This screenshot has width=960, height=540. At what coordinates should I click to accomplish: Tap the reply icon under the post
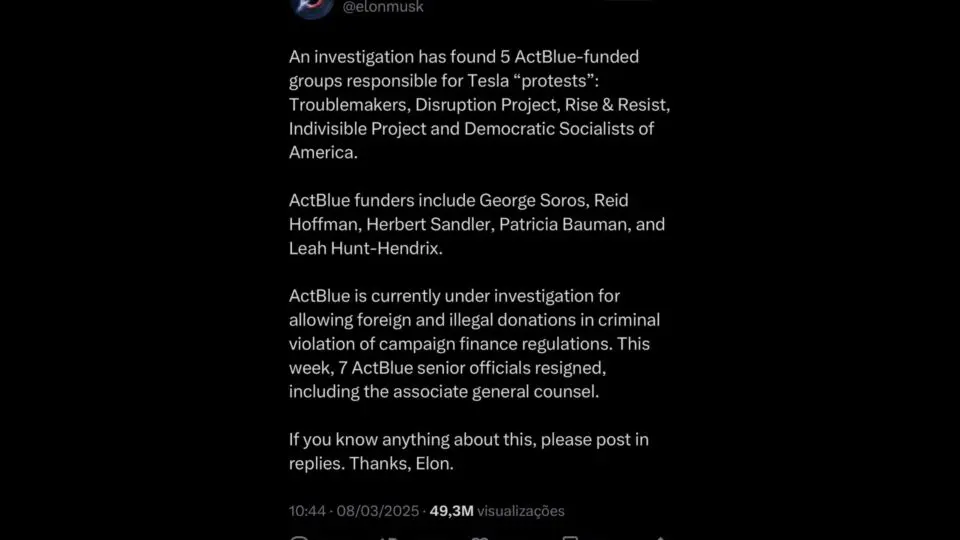point(299,538)
